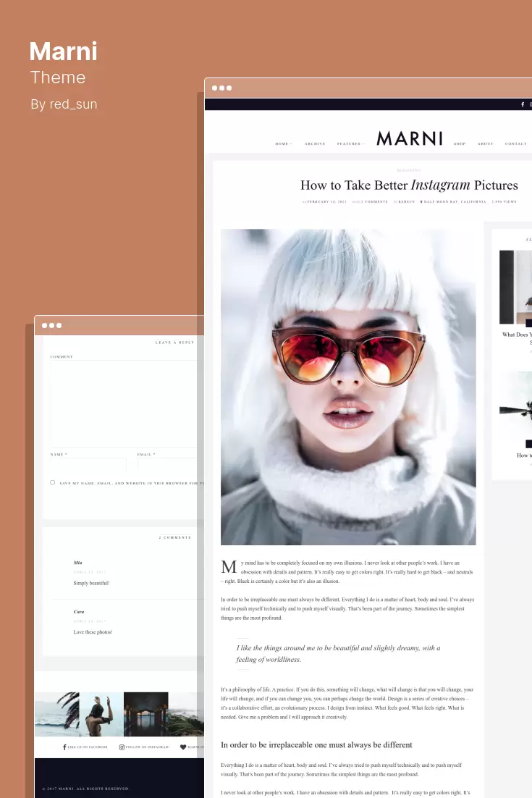
Task: Expand the Home menu dropdown
Action: (x=283, y=144)
